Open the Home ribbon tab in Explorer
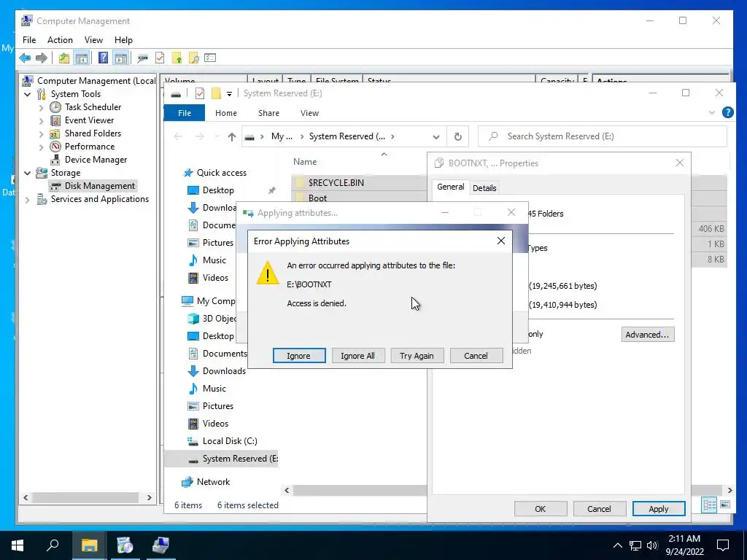747x560 pixels. click(x=226, y=113)
